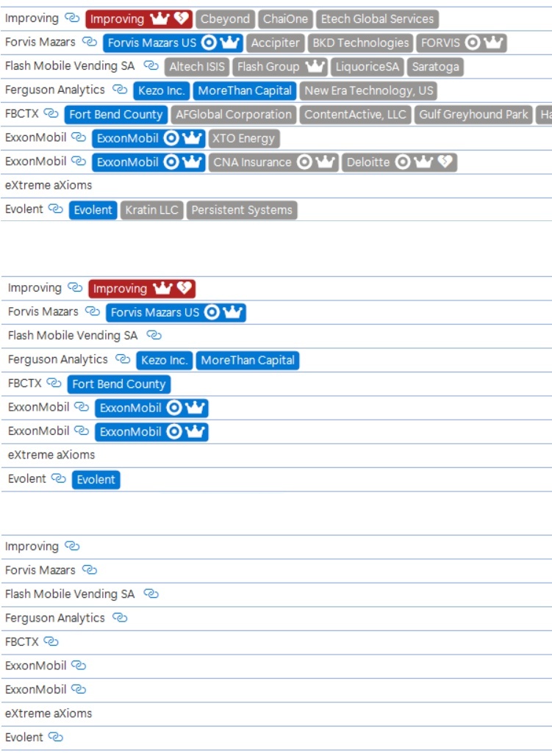The image size is (552, 756).
Task: Click the target icon on CNA Insurance tag
Action: point(304,162)
